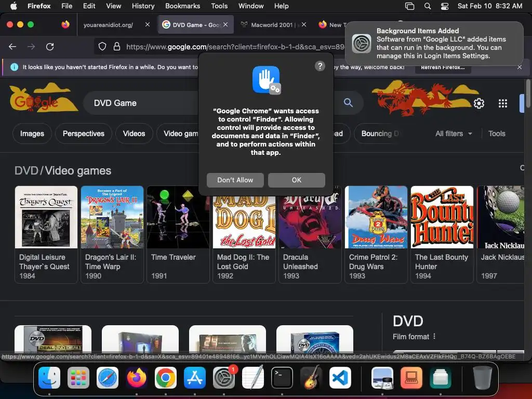
Task: Open App Store from the Dock
Action: tap(195, 378)
